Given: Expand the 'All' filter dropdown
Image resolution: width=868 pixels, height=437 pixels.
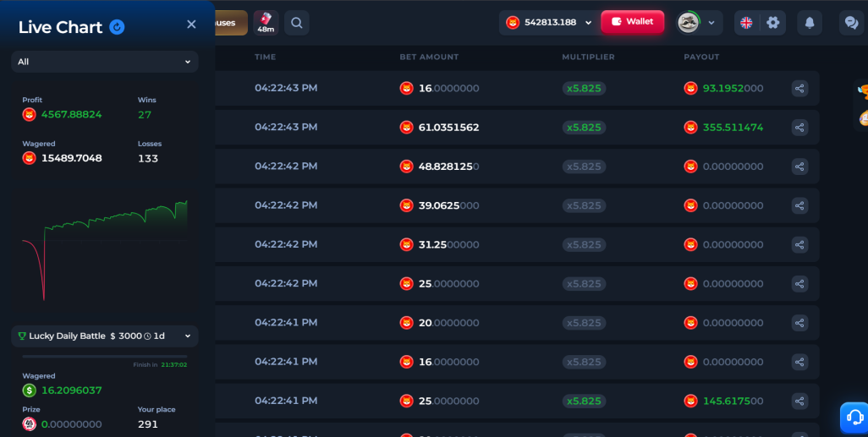Looking at the screenshot, I should (105, 62).
